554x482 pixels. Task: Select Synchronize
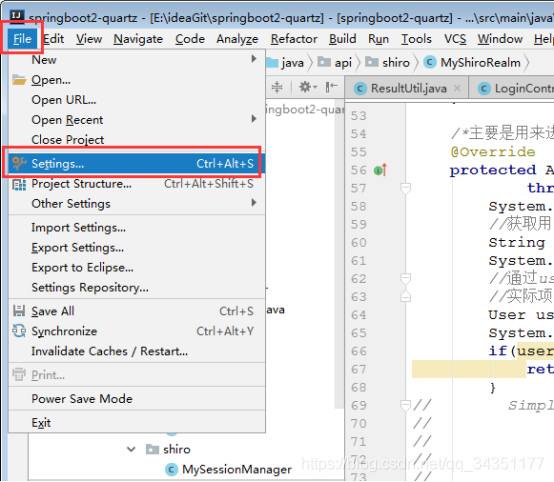[x=137, y=331]
